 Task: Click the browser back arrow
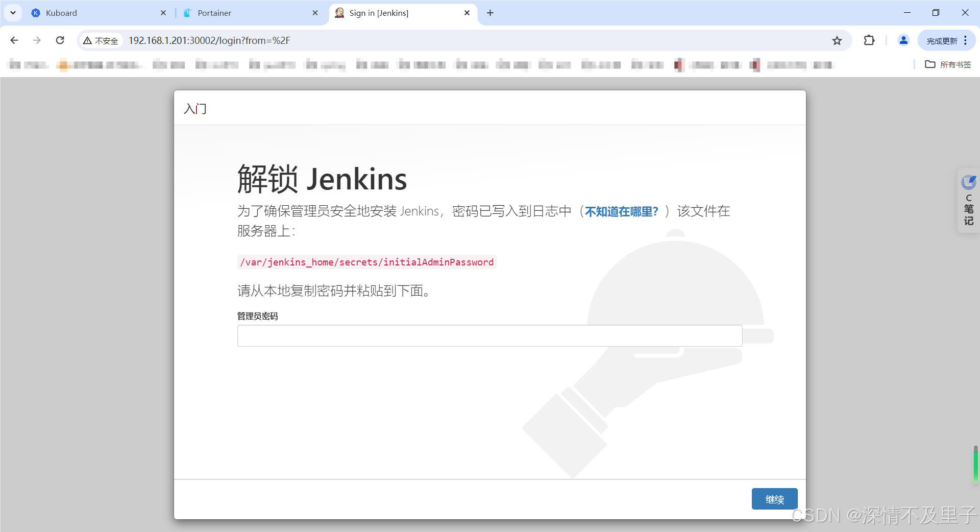pyautogui.click(x=14, y=40)
